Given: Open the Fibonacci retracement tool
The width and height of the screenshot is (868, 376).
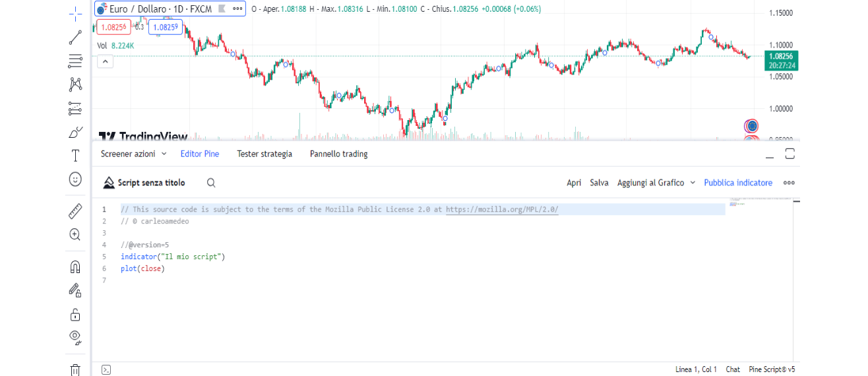Looking at the screenshot, I should [75, 61].
